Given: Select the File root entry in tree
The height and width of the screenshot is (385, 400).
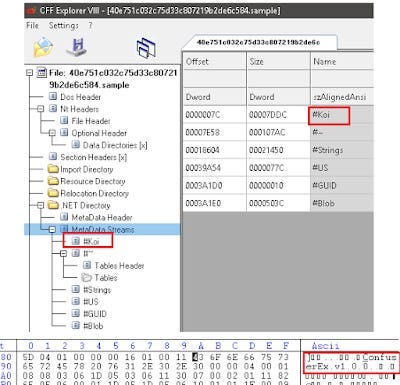Looking at the screenshot, I should click(113, 79).
